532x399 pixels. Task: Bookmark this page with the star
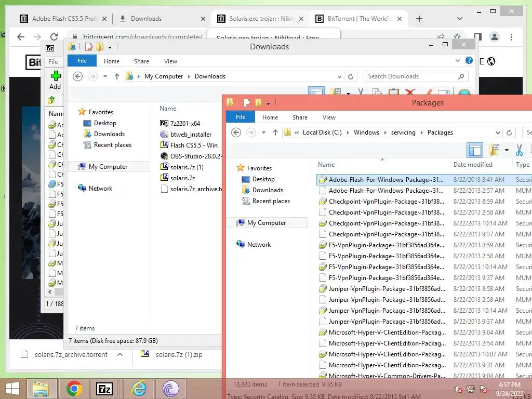tap(457, 37)
